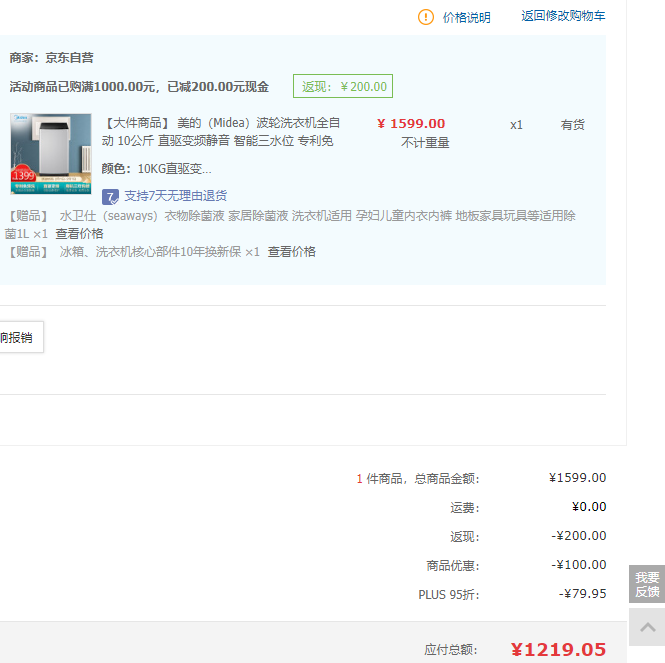Open the Midea washing machine product thumbnail

click(x=51, y=154)
